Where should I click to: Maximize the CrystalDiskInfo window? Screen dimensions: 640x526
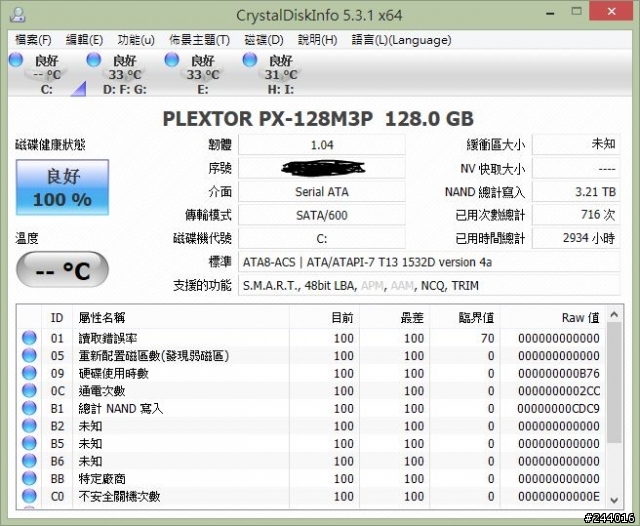(576, 12)
